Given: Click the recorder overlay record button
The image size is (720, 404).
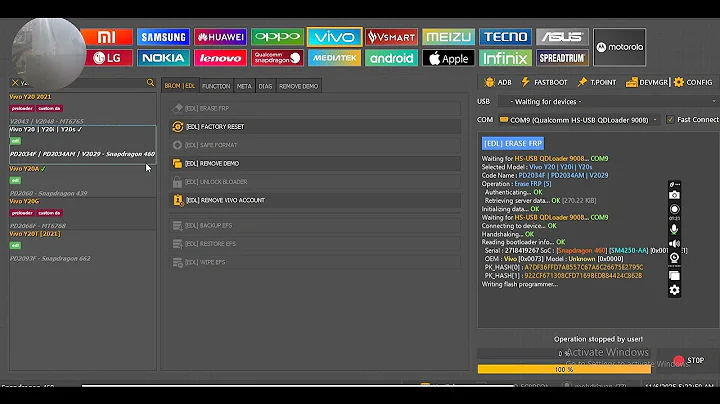Looking at the screenshot, I should pos(674,209).
